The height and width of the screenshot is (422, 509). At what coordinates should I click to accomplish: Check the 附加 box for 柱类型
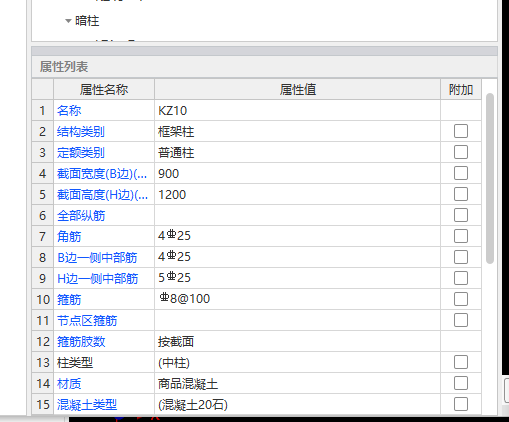(461, 362)
